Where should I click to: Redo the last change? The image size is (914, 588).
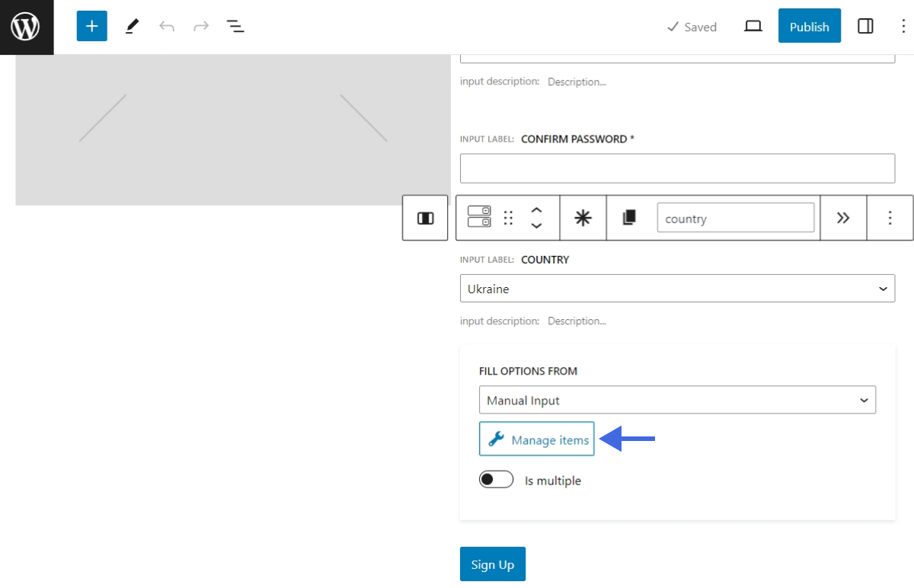pos(200,26)
